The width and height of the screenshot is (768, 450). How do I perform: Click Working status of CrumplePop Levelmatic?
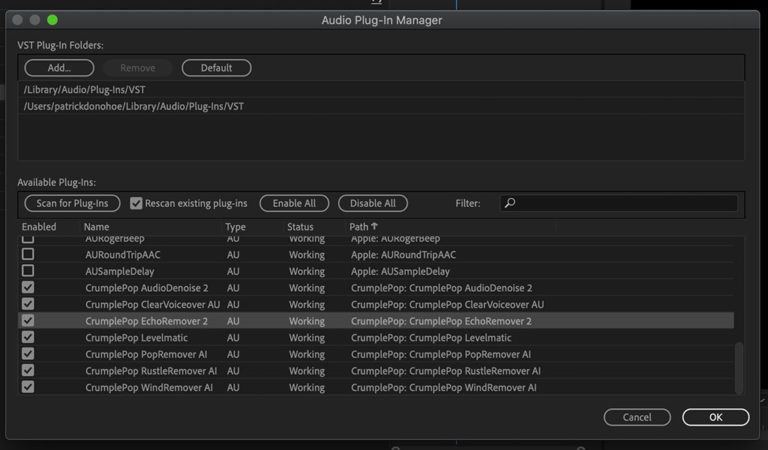307,338
